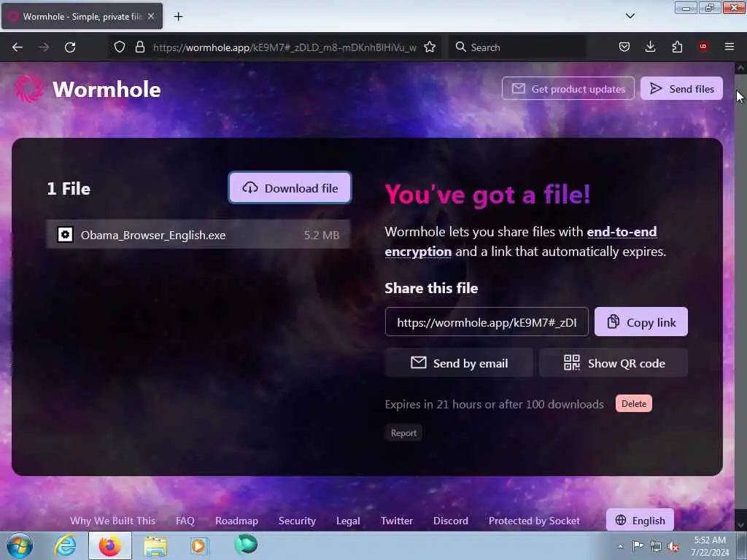Click the Get product updates button
This screenshot has width=747, height=560.
(568, 88)
